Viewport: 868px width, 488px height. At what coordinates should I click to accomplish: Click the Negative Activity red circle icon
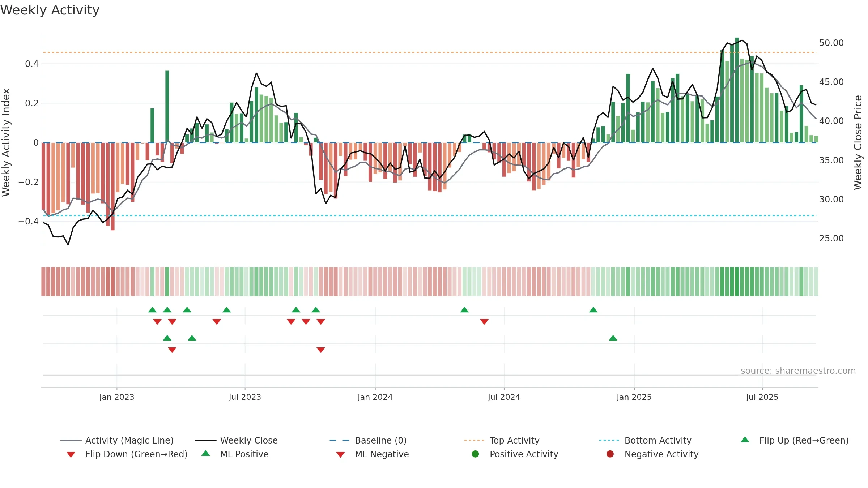tap(610, 454)
